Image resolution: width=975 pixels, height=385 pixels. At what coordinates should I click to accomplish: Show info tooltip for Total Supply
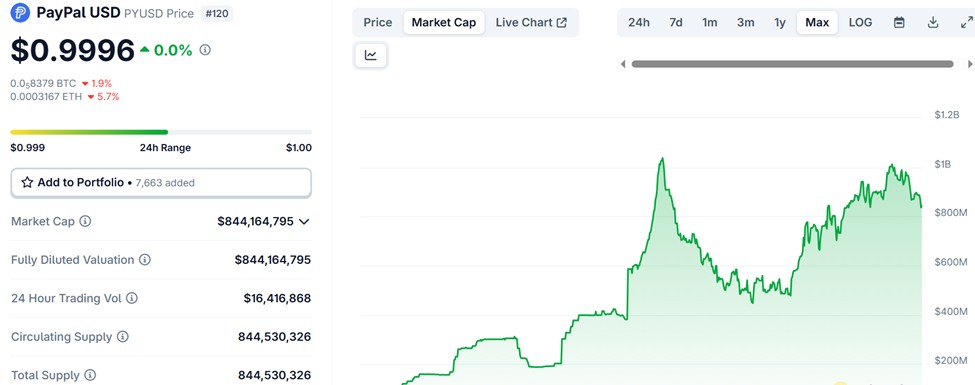pyautogui.click(x=90, y=375)
